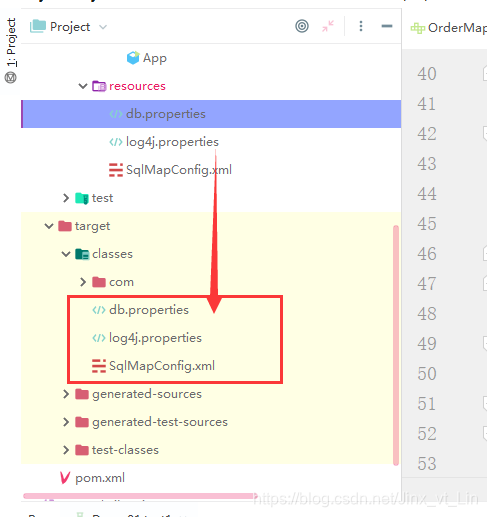Screen dimensions: 487x517
Task: Select the generated-test-sources folder
Action: click(x=160, y=422)
